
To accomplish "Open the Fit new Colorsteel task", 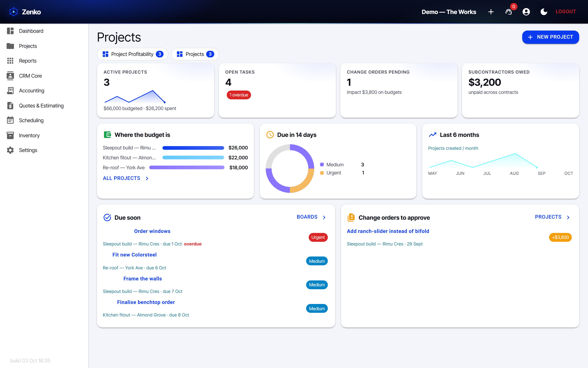I will click(x=134, y=255).
